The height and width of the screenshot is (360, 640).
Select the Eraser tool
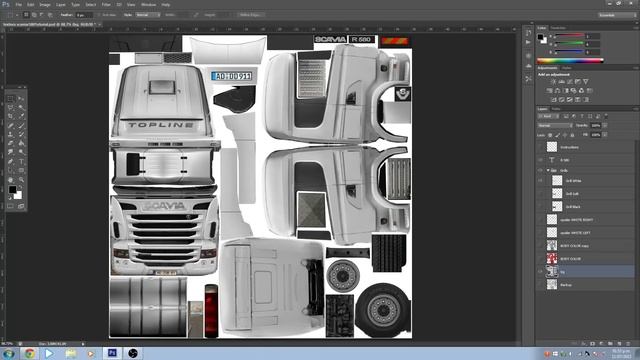click(11, 143)
